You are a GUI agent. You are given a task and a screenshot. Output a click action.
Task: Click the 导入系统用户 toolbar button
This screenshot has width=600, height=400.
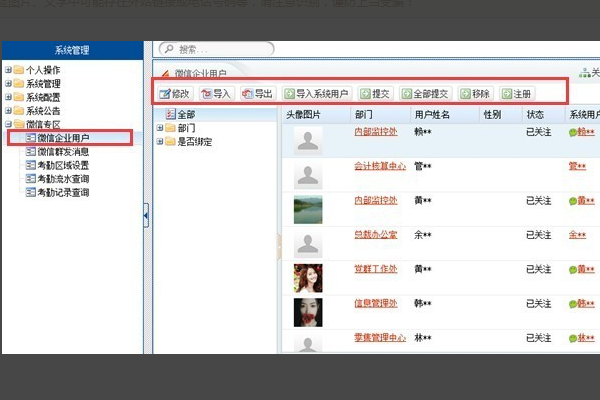tap(316, 94)
